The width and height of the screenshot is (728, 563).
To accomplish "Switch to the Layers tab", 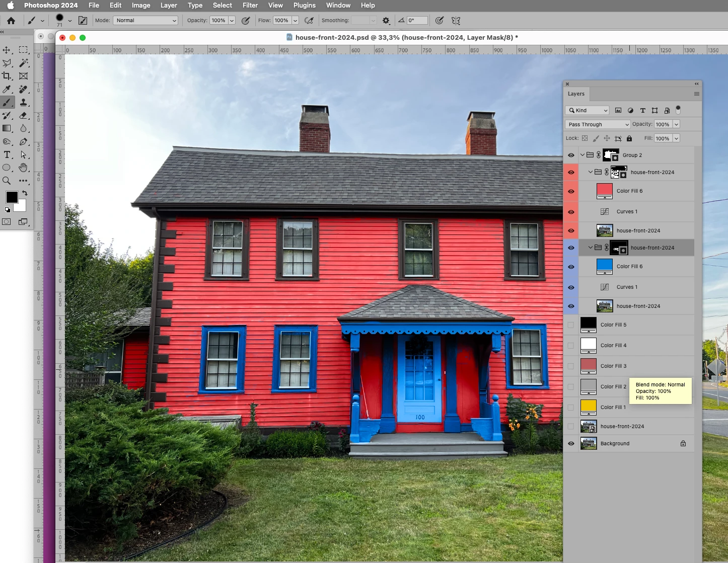I will (x=576, y=94).
